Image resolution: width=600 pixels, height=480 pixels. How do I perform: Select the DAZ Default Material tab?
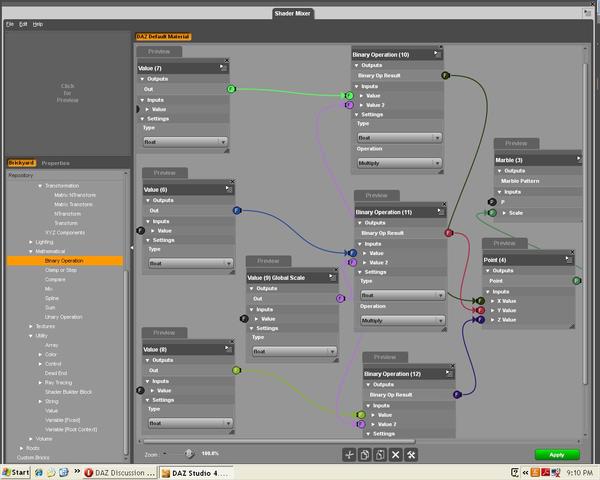click(163, 36)
